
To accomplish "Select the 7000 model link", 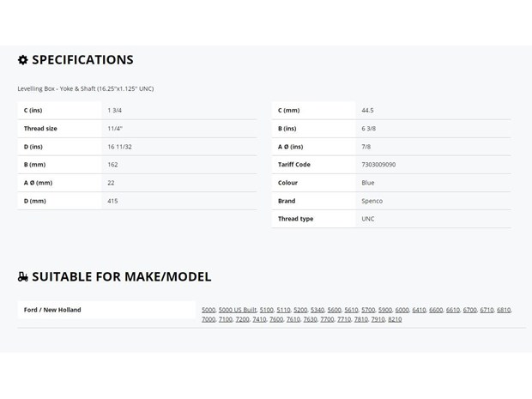I will 209,319.
